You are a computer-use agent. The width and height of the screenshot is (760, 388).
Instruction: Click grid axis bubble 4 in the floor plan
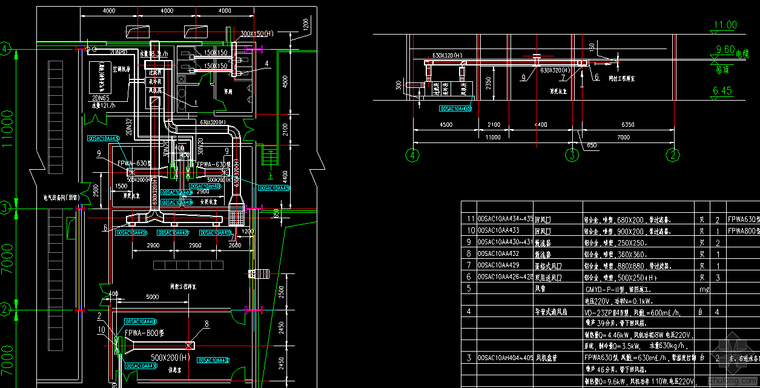[x=5, y=49]
